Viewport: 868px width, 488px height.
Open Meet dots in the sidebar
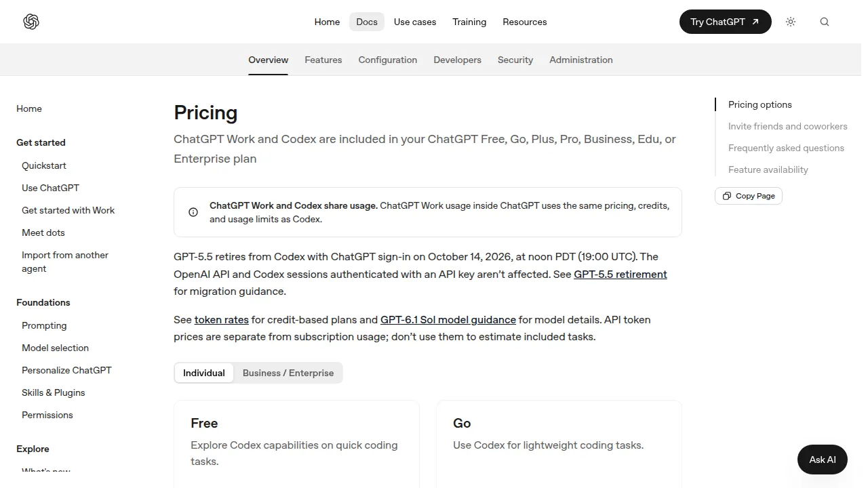(x=43, y=232)
